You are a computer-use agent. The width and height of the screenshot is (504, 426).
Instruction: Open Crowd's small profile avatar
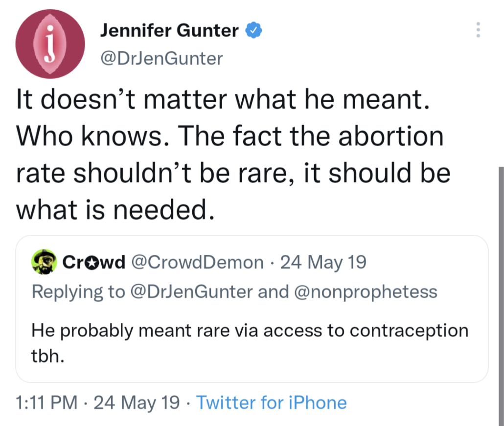tap(44, 262)
